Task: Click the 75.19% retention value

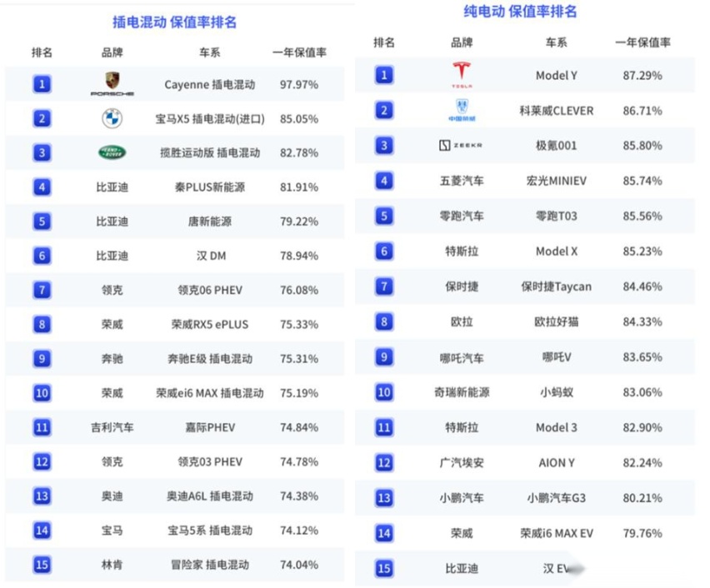Action: pyautogui.click(x=299, y=393)
